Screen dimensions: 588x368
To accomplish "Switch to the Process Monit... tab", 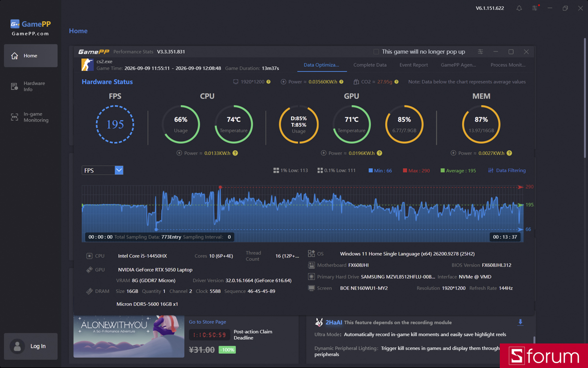I will 508,65.
